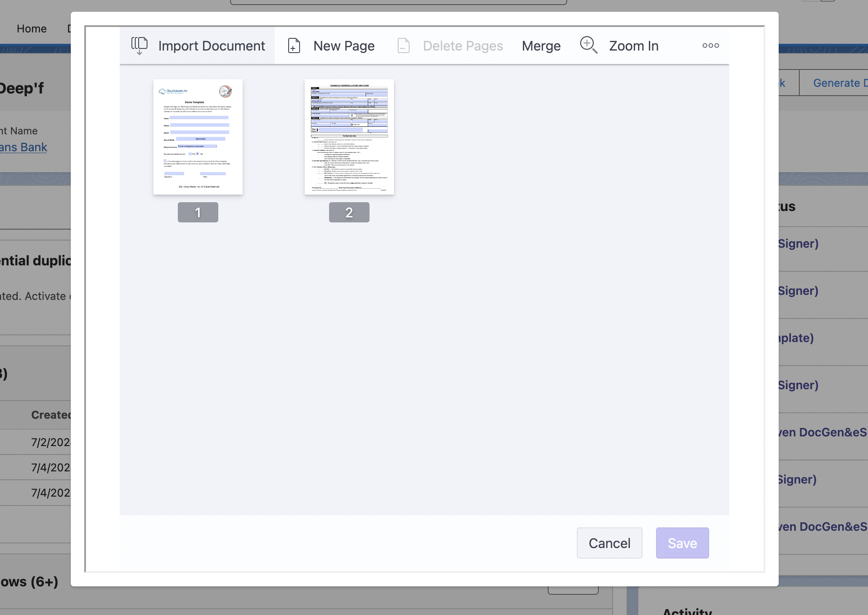Click the Zoom In magnifier icon
The width and height of the screenshot is (868, 615).
pos(588,45)
